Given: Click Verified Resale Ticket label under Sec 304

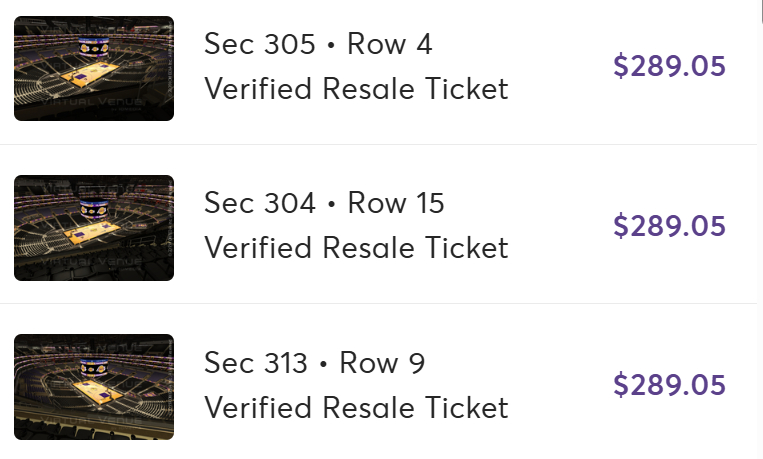Looking at the screenshot, I should point(356,248).
